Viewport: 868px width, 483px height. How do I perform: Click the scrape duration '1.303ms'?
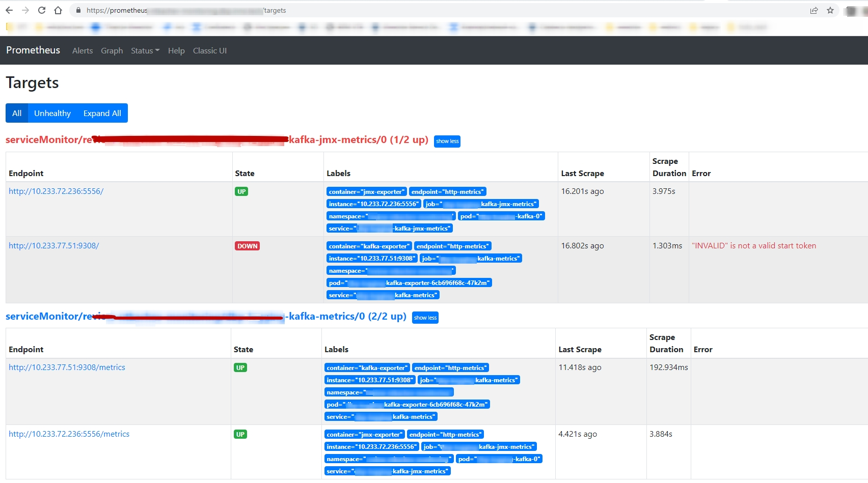click(x=667, y=246)
